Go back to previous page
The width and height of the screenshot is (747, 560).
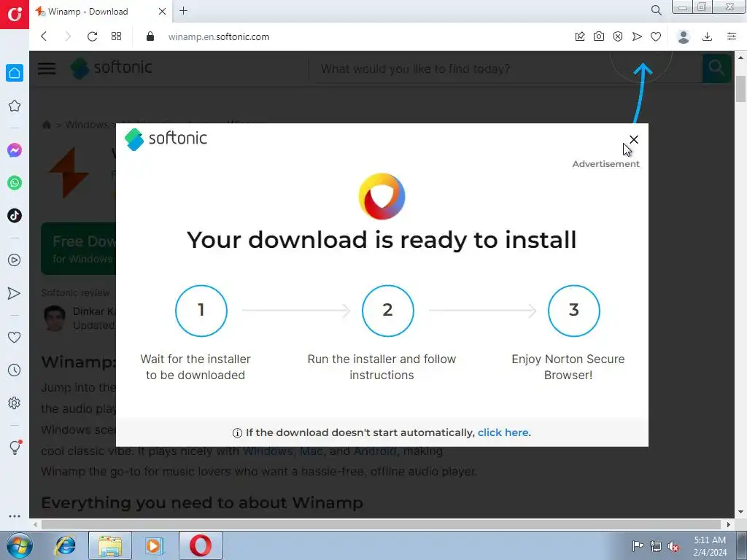point(44,36)
